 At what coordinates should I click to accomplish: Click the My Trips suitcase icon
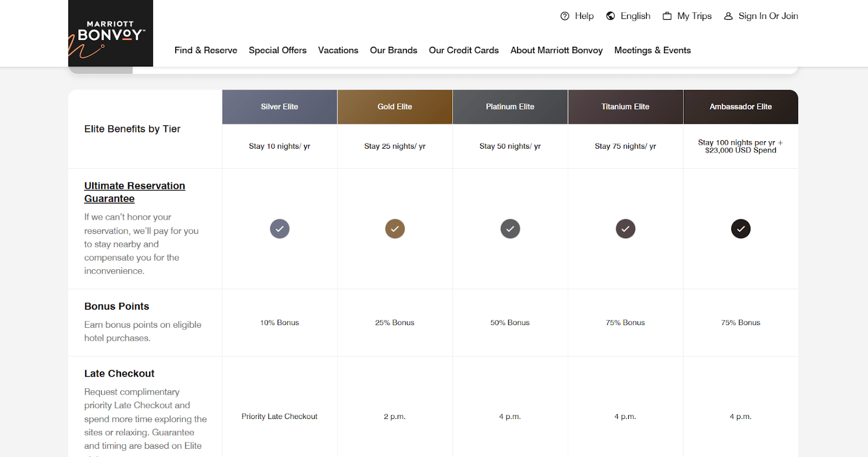pos(667,16)
